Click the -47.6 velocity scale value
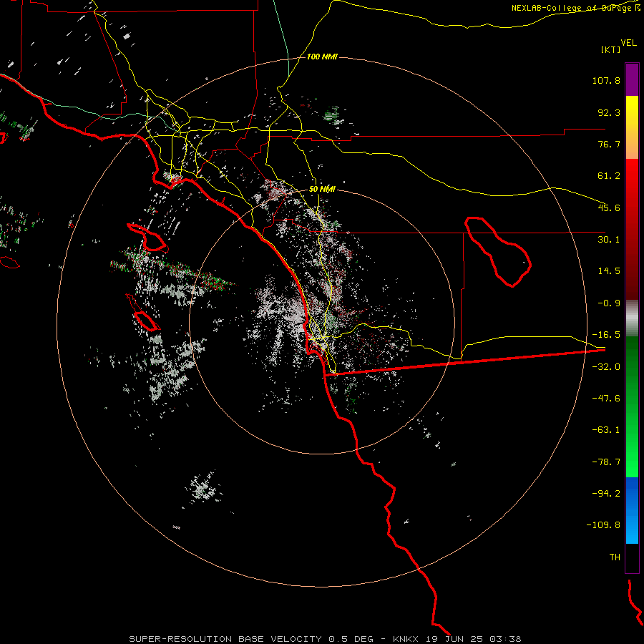Image resolution: width=644 pixels, height=644 pixels. coord(606,399)
